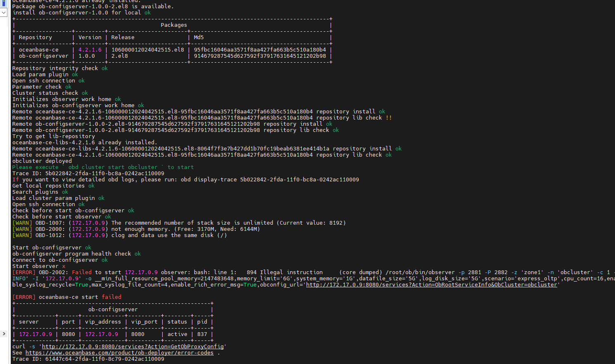
Task: Click the 'Try to get lib-repository' line
Action: tap(54, 136)
